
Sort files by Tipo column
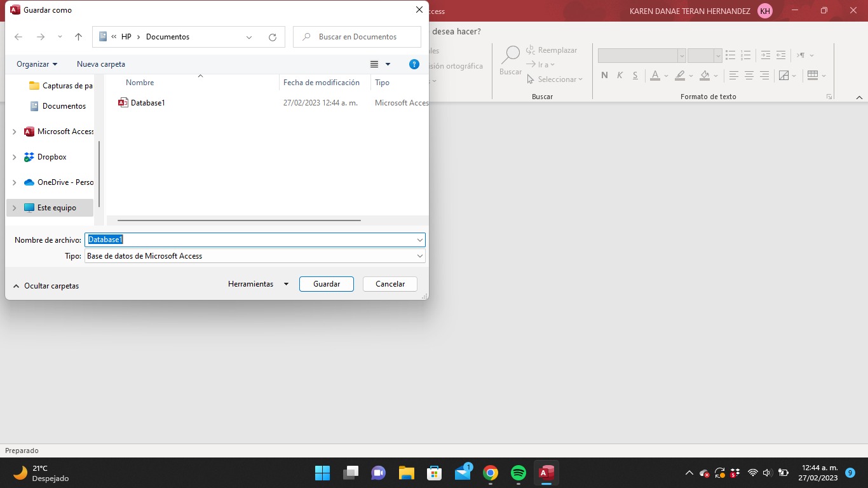[382, 83]
